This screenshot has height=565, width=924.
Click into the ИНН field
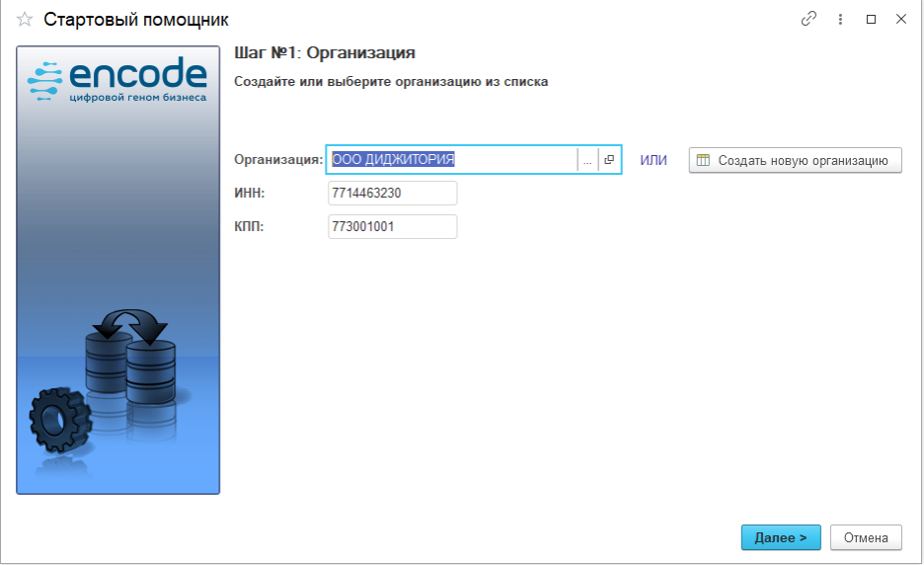392,194
